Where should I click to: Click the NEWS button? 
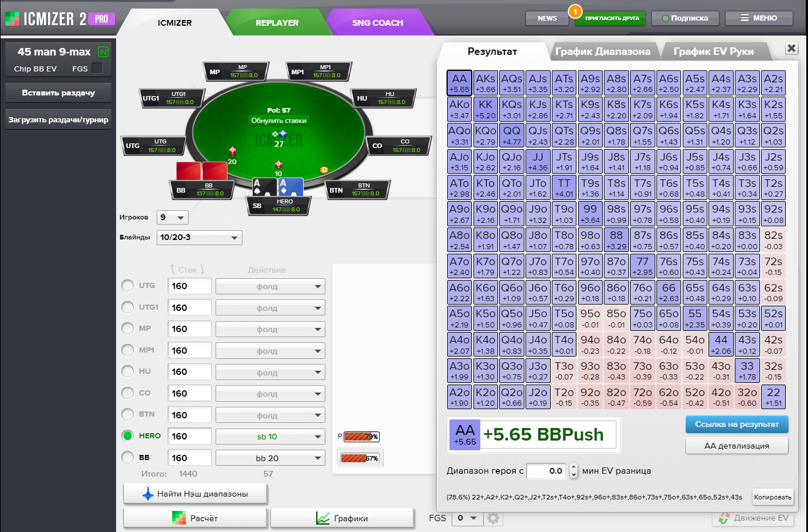(x=547, y=18)
